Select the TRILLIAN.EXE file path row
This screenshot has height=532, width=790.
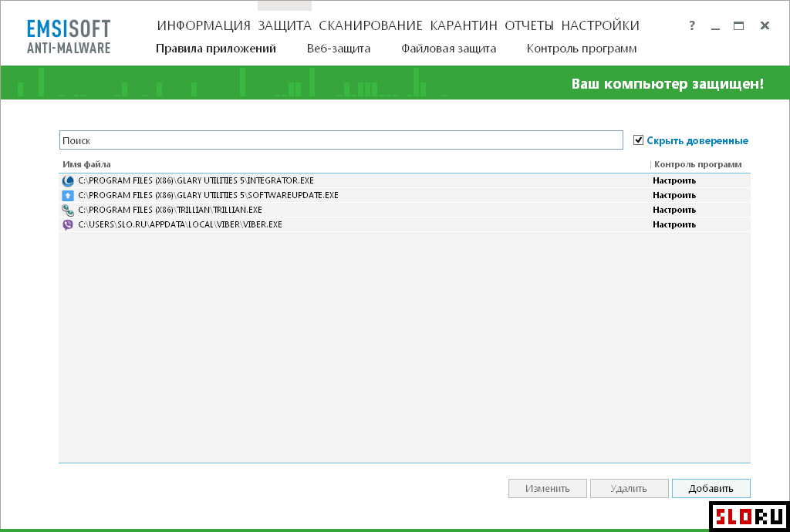pos(404,210)
